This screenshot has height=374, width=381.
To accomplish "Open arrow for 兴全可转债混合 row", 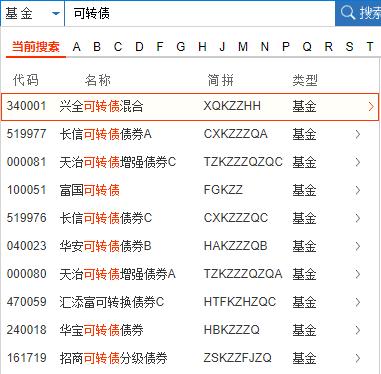I will pyautogui.click(x=371, y=107).
